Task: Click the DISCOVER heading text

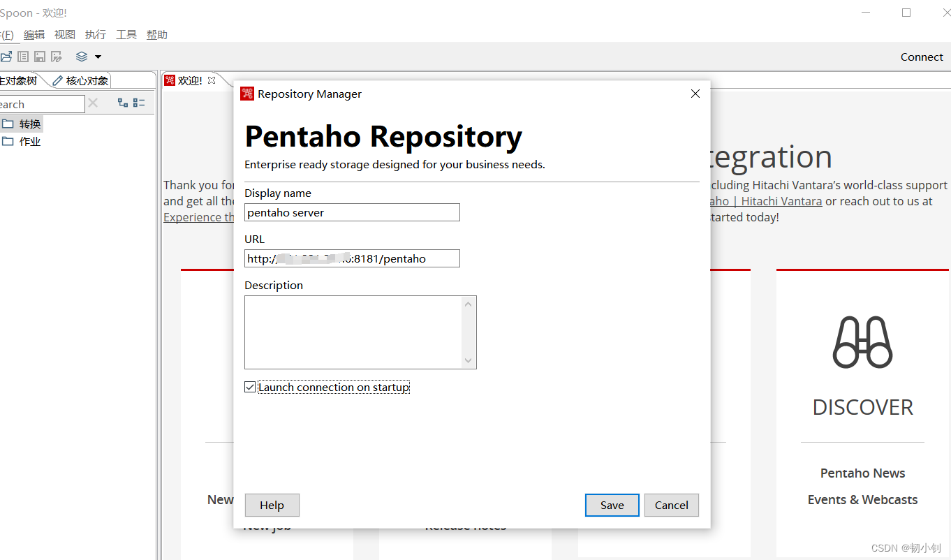Action: [863, 407]
